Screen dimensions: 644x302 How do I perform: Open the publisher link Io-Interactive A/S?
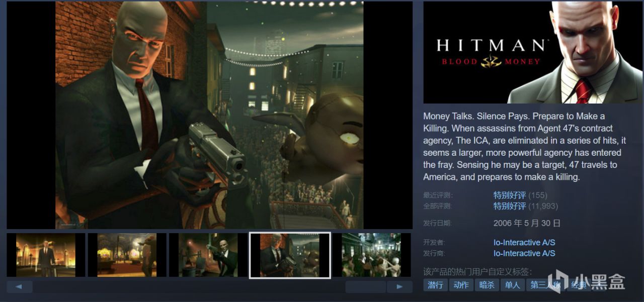tap(524, 253)
